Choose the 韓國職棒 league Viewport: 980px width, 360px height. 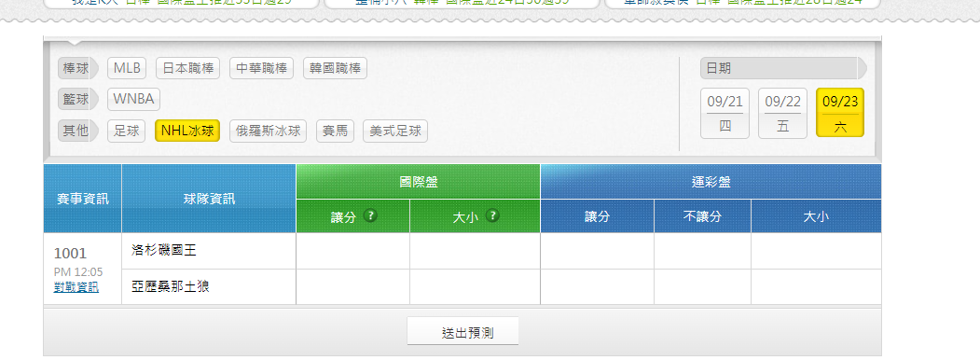pyautogui.click(x=335, y=68)
